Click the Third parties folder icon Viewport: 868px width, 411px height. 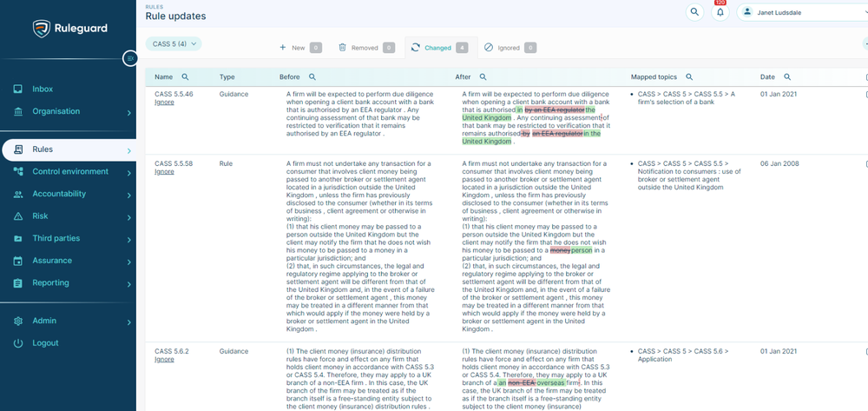[x=17, y=238]
